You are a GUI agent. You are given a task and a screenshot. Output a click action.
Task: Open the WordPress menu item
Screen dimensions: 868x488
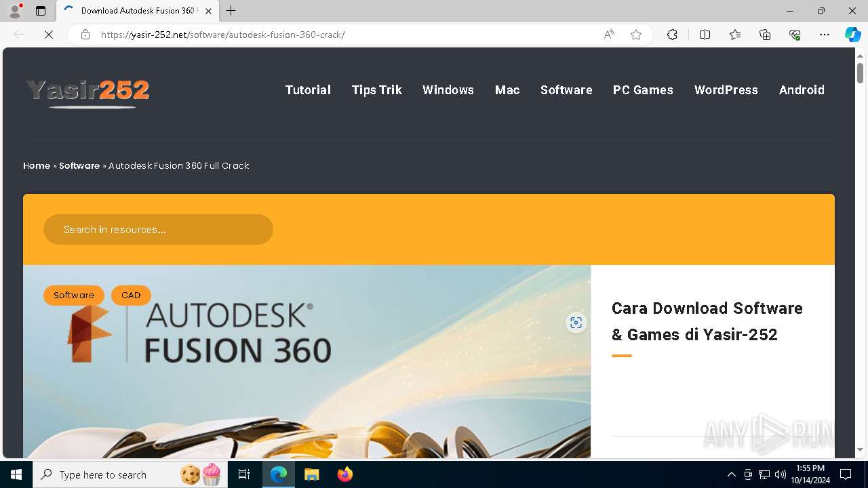pyautogui.click(x=726, y=90)
